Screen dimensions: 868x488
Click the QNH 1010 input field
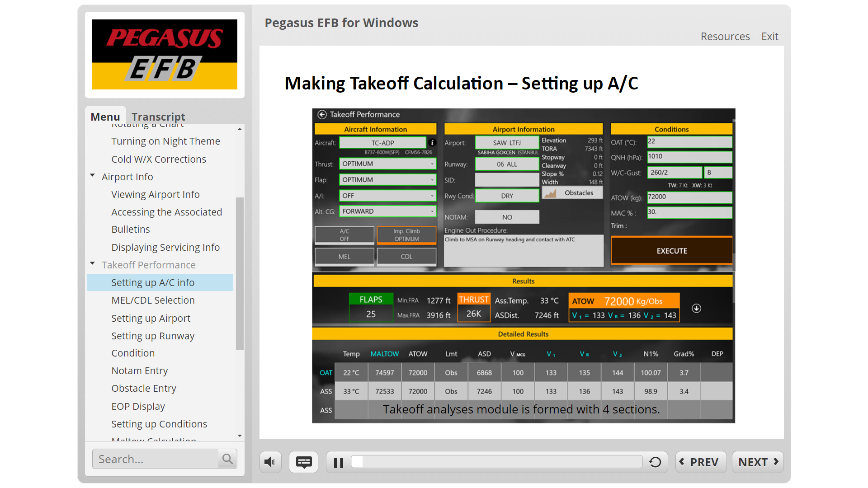689,157
